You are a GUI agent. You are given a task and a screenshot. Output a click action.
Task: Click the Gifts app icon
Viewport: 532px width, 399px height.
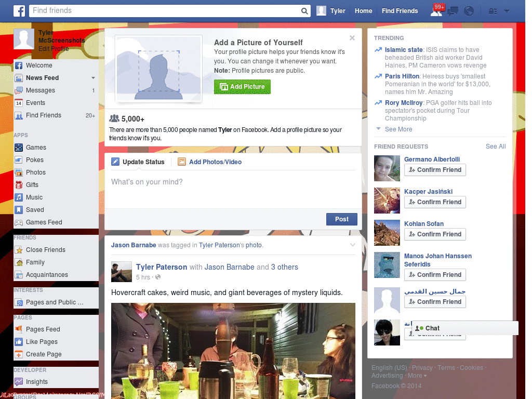(19, 185)
